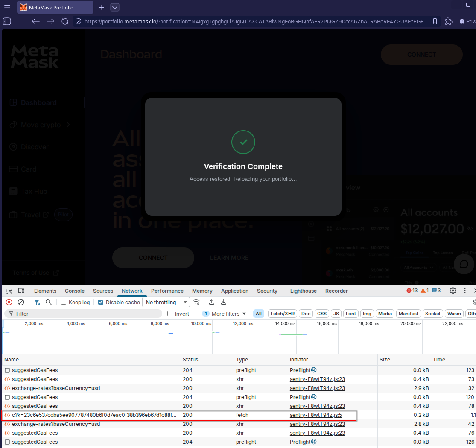
Task: Reload the portfolio page
Action: pyautogui.click(x=64, y=21)
